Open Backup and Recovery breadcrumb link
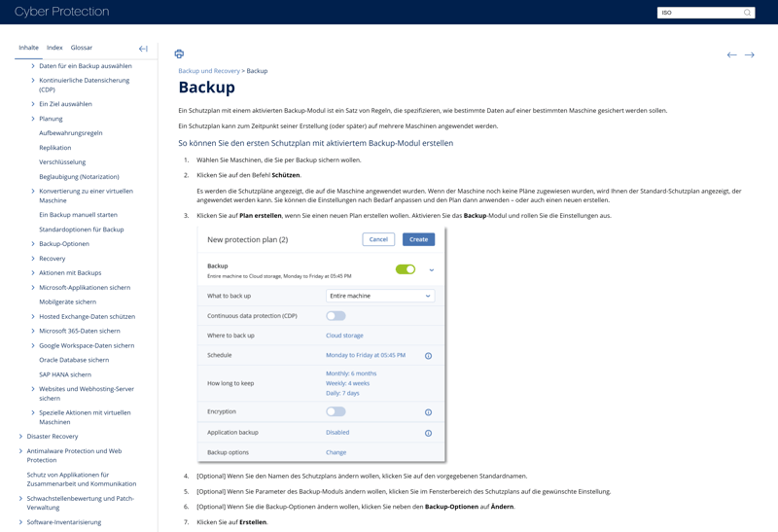Viewport: 778px width, 532px height. tap(208, 71)
